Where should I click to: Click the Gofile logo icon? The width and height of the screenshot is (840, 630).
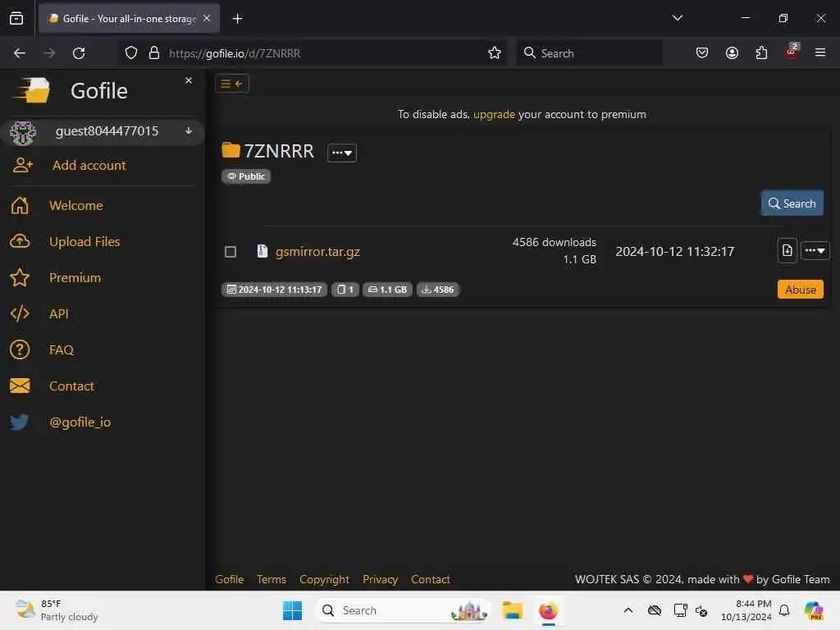pyautogui.click(x=31, y=89)
